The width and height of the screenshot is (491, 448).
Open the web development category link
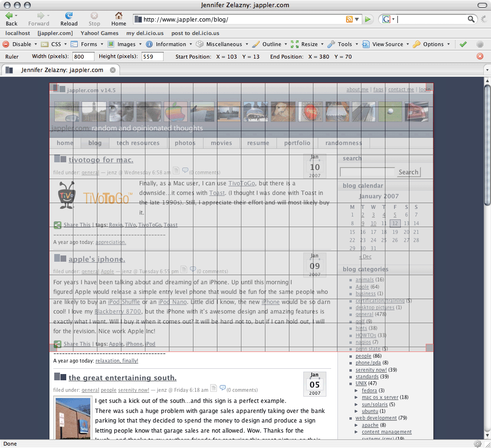(376, 418)
